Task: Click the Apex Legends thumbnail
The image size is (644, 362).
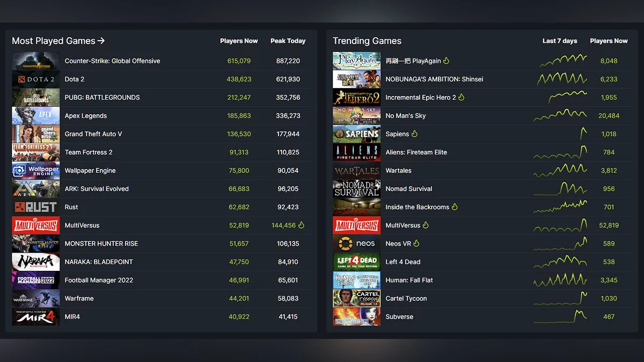Action: (36, 116)
